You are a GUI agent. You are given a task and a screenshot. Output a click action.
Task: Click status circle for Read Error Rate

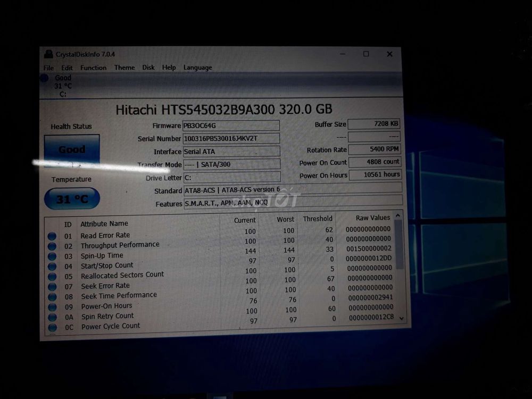tap(52, 236)
